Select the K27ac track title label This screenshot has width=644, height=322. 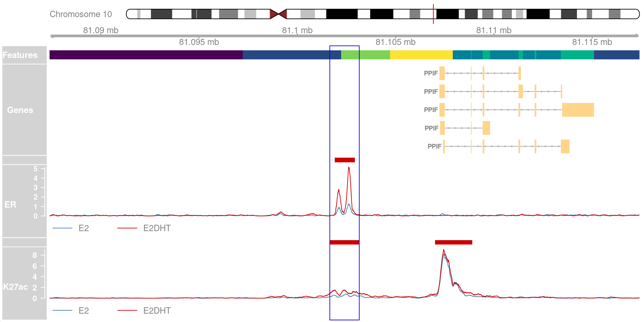coord(15,287)
